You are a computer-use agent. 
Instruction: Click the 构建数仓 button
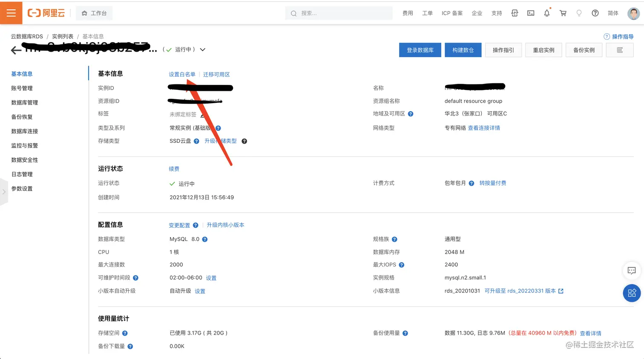(463, 50)
